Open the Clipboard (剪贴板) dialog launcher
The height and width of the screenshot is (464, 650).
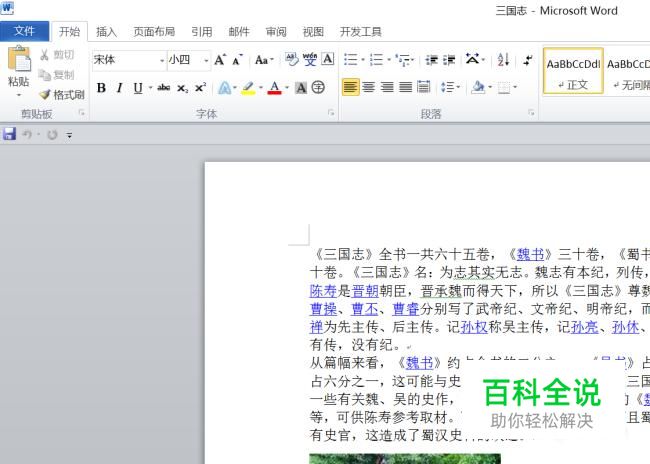(x=82, y=112)
